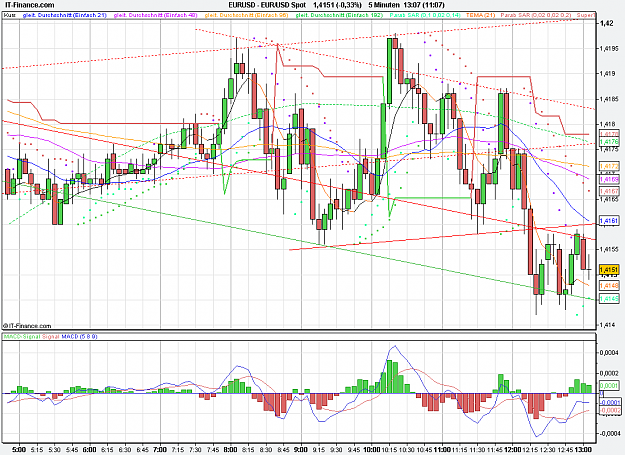Screen dimensions: 625x455
Task: Click the '13:07 (11:07)' time in the header
Action: pos(424,5)
